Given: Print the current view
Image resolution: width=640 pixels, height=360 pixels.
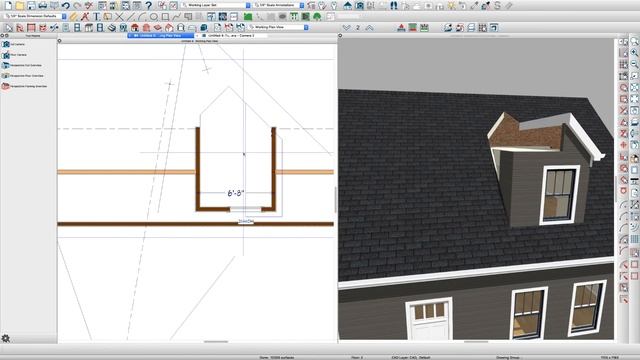Looking at the screenshot, I should [42, 5].
